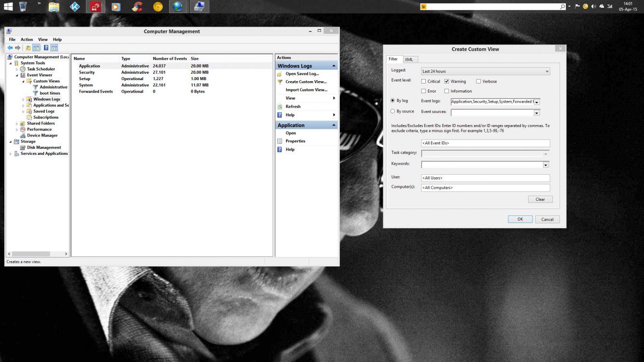Enable the Critical event level checkbox
644x362 pixels.
[x=423, y=82]
